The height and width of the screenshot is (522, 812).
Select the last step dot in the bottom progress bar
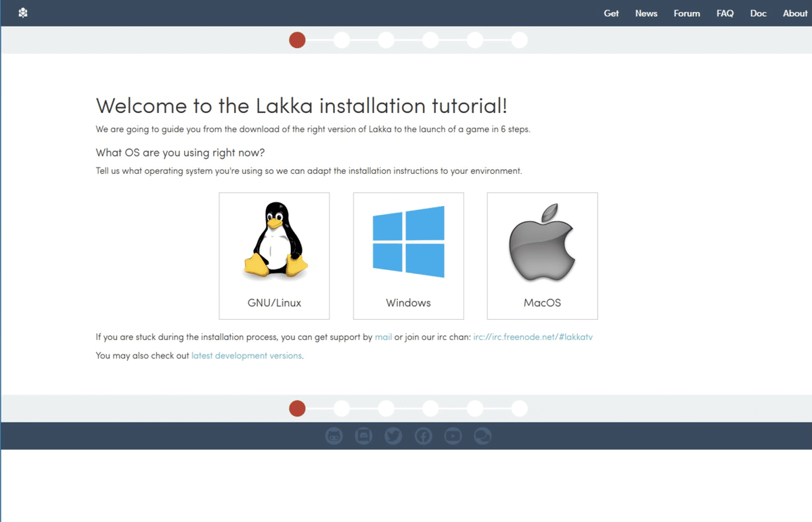[x=519, y=408]
